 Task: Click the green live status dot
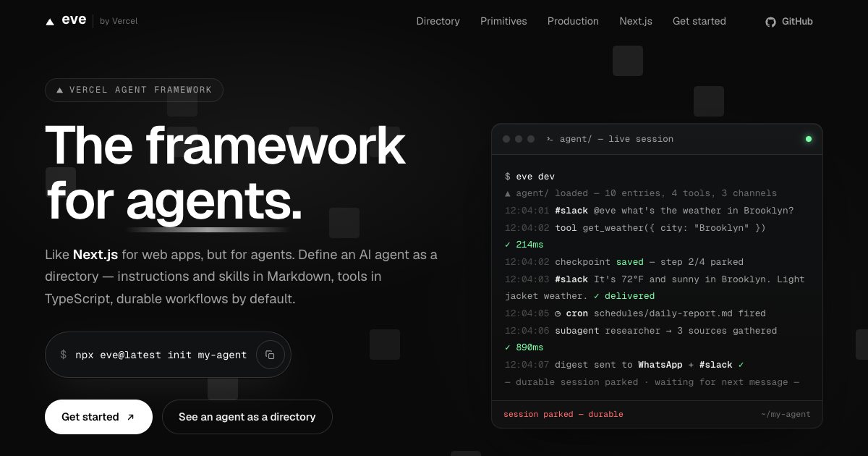tap(809, 139)
